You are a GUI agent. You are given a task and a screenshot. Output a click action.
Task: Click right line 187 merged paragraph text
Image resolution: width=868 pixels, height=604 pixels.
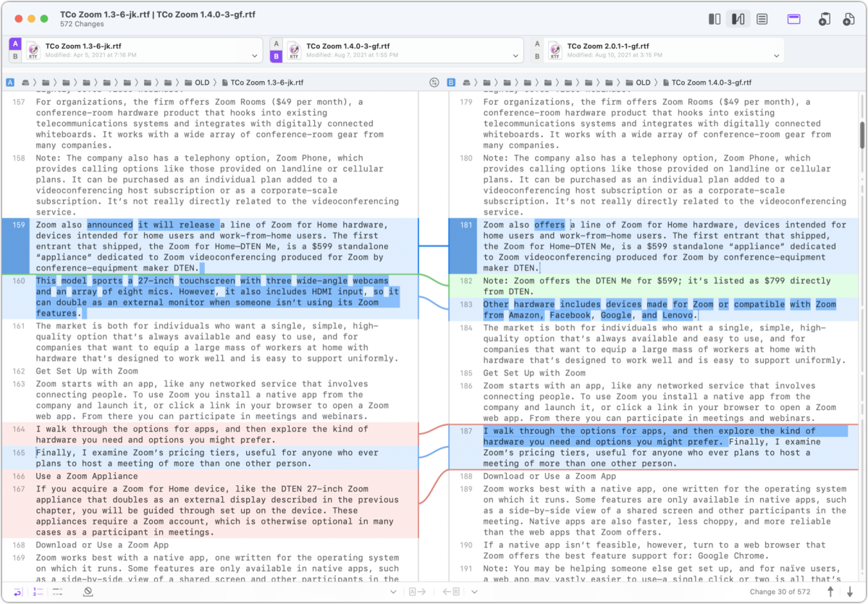665,448
